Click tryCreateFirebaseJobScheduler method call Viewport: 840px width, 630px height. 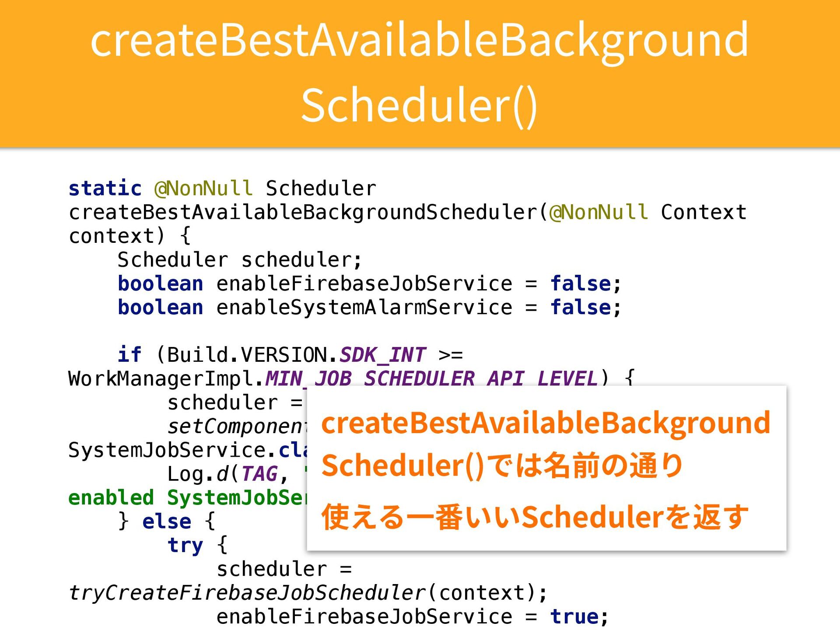[x=247, y=593]
